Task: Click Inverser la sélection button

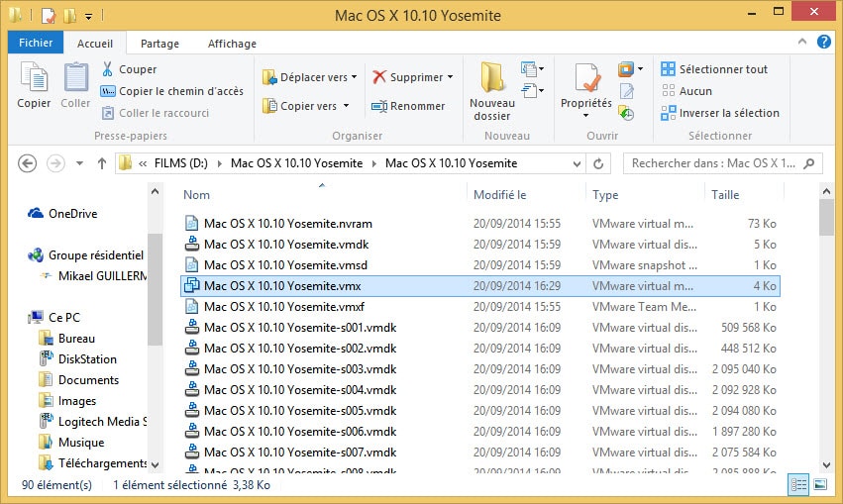Action: 720,113
